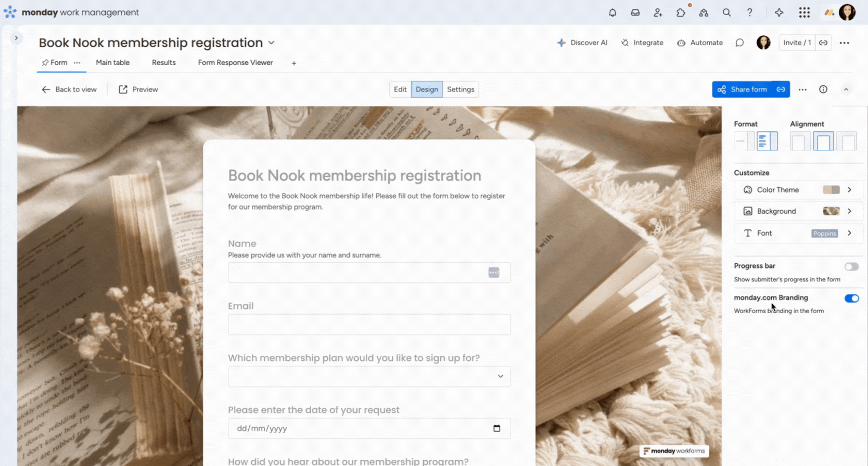Image resolution: width=868 pixels, height=466 pixels.
Task: Click the AI sparkle icon in top bar
Action: [x=779, y=12]
